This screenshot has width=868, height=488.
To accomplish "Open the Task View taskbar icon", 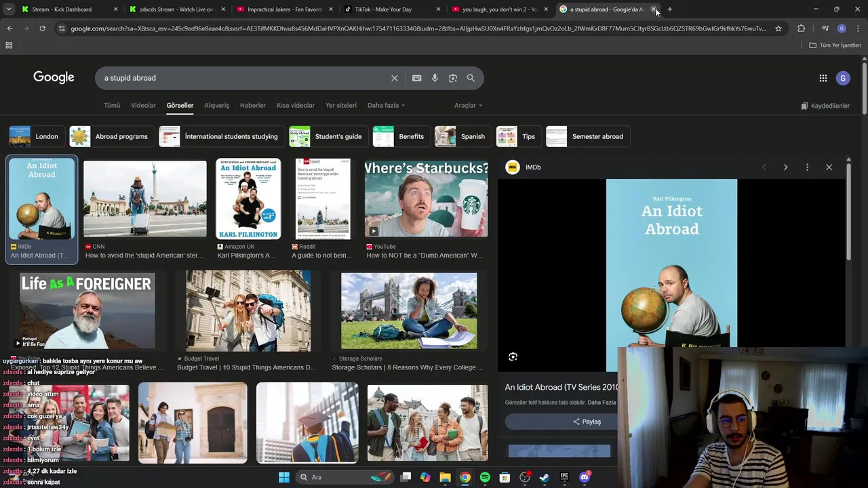I will pos(406,477).
